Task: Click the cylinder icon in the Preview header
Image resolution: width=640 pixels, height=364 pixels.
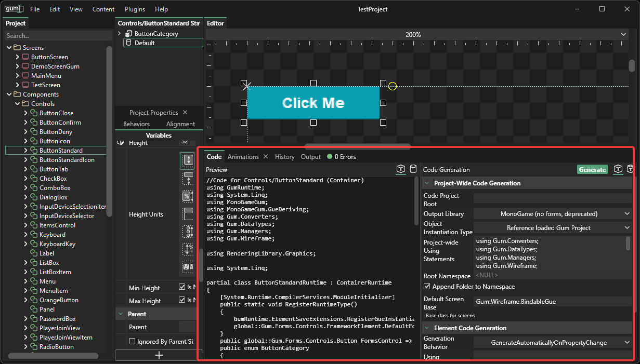Action: click(x=413, y=169)
